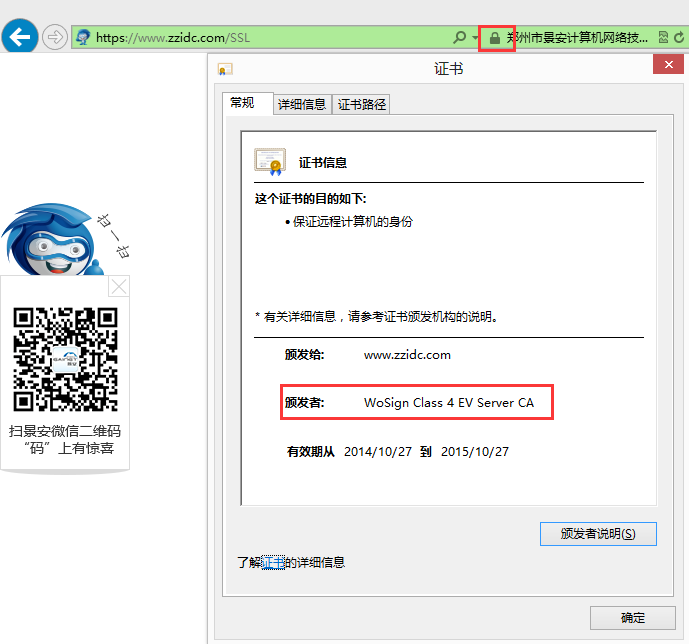
Task: Close the QR code popup with X
Action: tap(119, 287)
